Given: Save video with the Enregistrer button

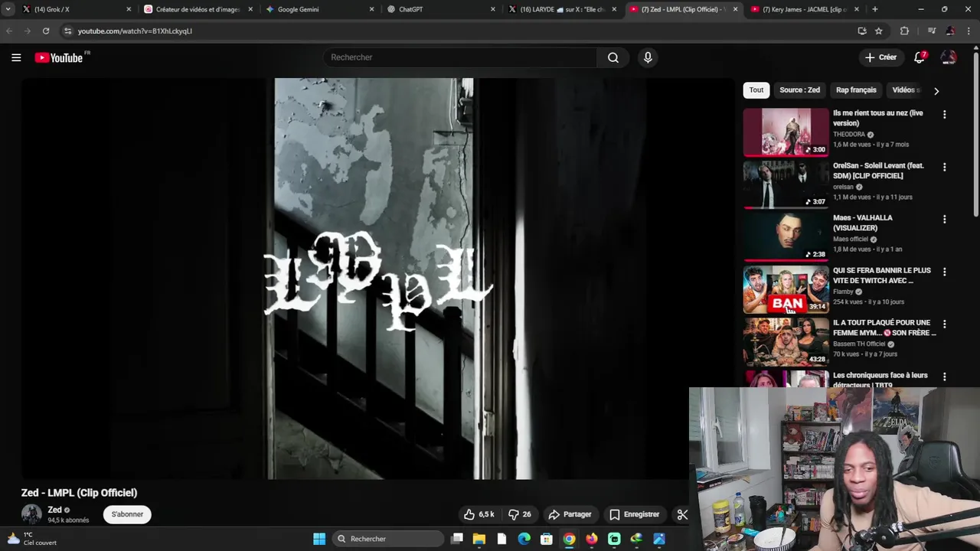Looking at the screenshot, I should pyautogui.click(x=634, y=514).
